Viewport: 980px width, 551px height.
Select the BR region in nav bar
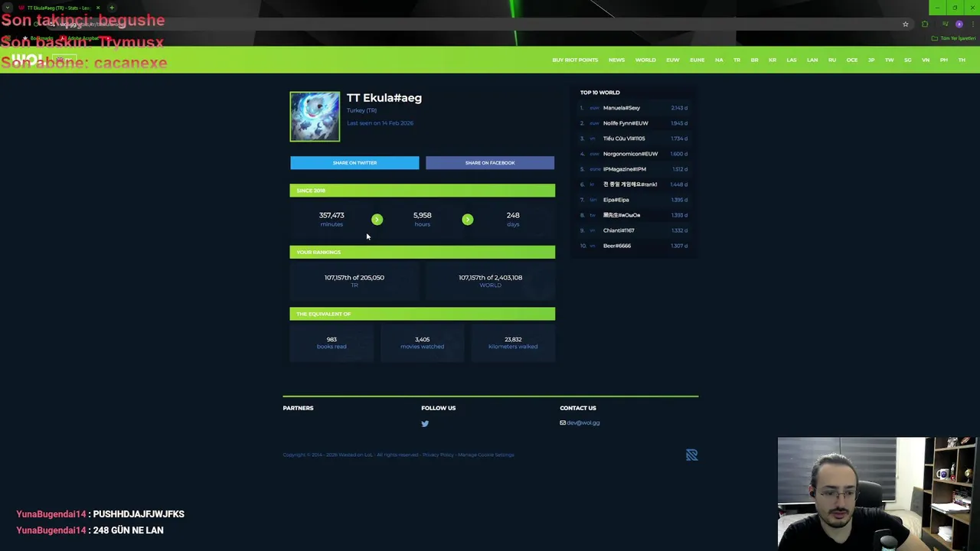coord(754,60)
